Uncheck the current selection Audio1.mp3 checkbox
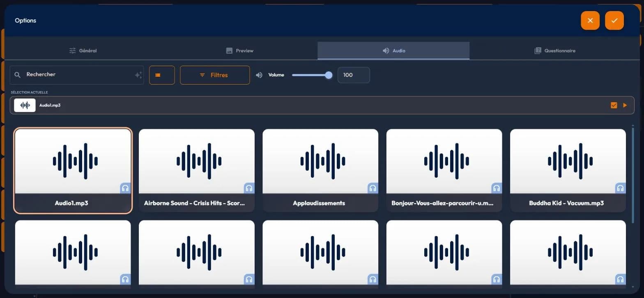Viewport: 644px width, 298px height. (x=614, y=105)
